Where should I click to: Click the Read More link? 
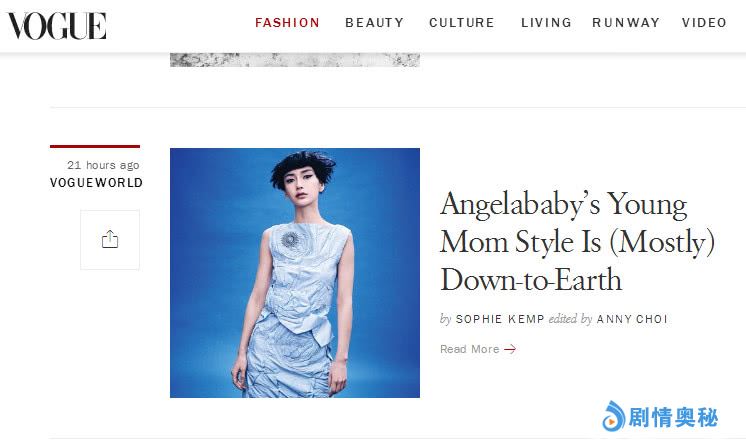[478, 349]
